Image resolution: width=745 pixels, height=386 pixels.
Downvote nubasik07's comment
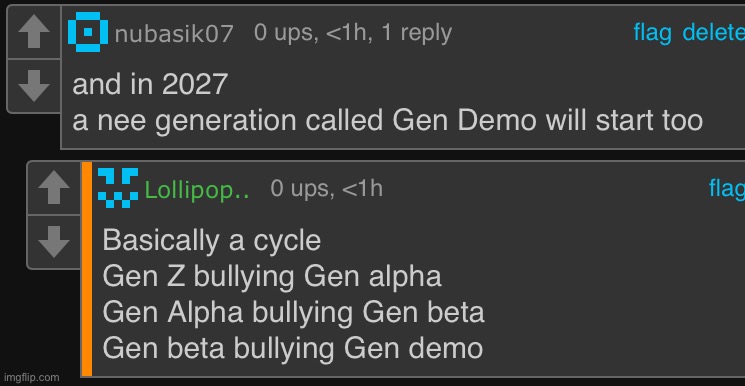click(x=34, y=86)
